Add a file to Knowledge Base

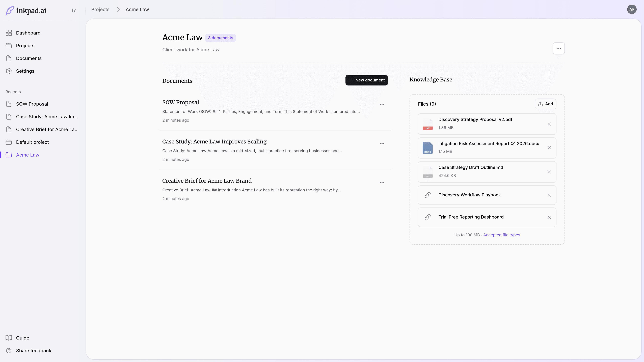tap(546, 104)
